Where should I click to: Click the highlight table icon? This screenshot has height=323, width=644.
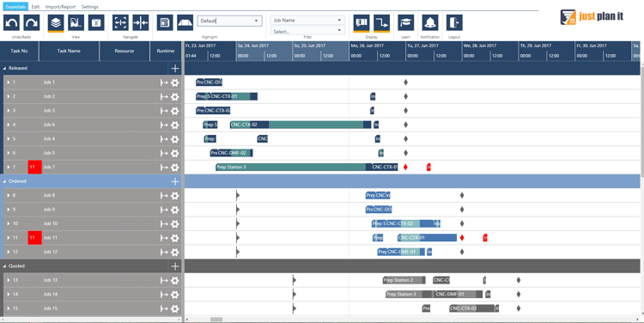(x=165, y=22)
